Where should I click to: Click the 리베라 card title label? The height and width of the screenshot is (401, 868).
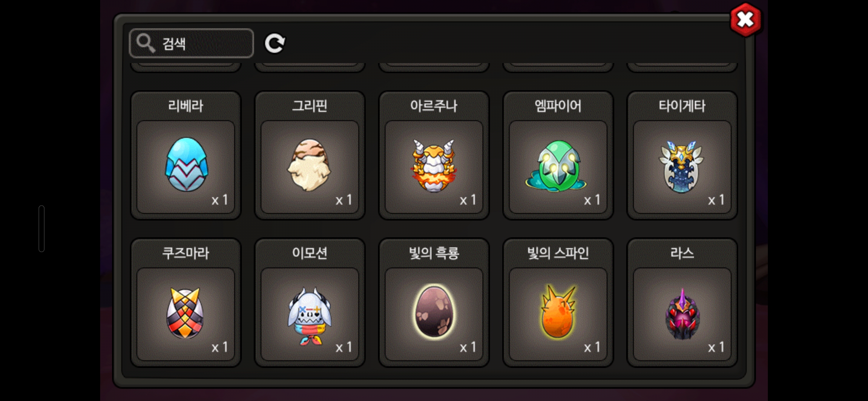click(x=186, y=106)
